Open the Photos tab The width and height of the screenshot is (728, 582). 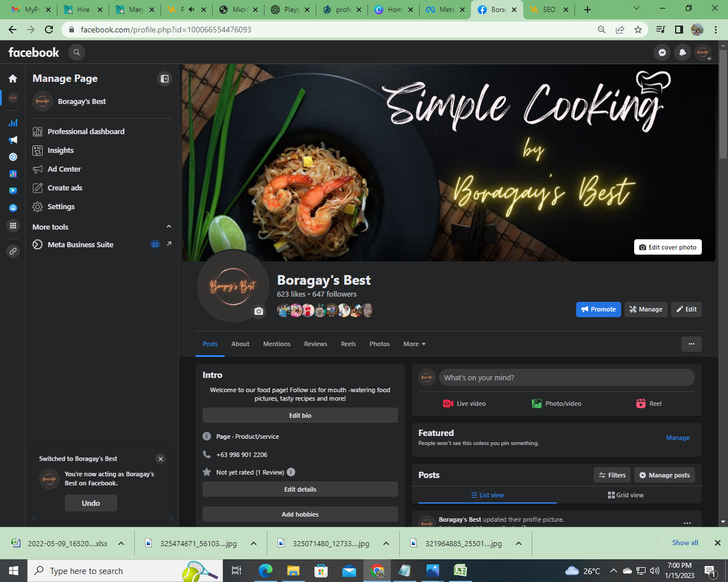(x=379, y=344)
